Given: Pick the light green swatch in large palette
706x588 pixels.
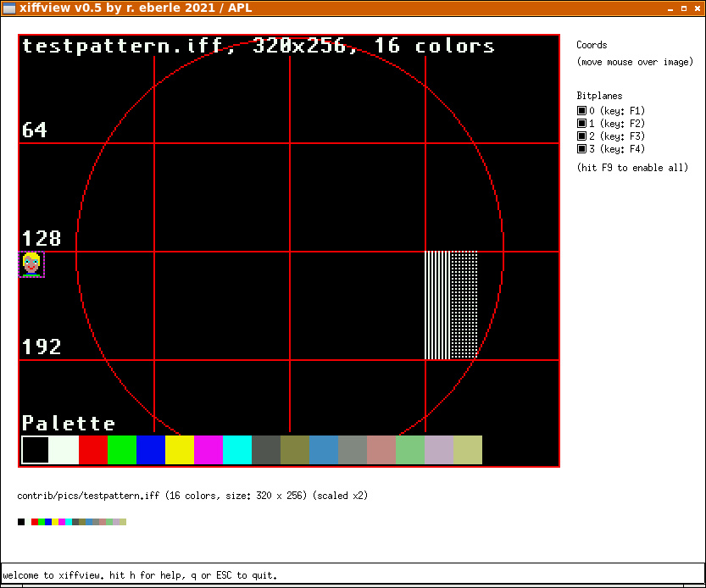Looking at the screenshot, I should click(x=410, y=449).
